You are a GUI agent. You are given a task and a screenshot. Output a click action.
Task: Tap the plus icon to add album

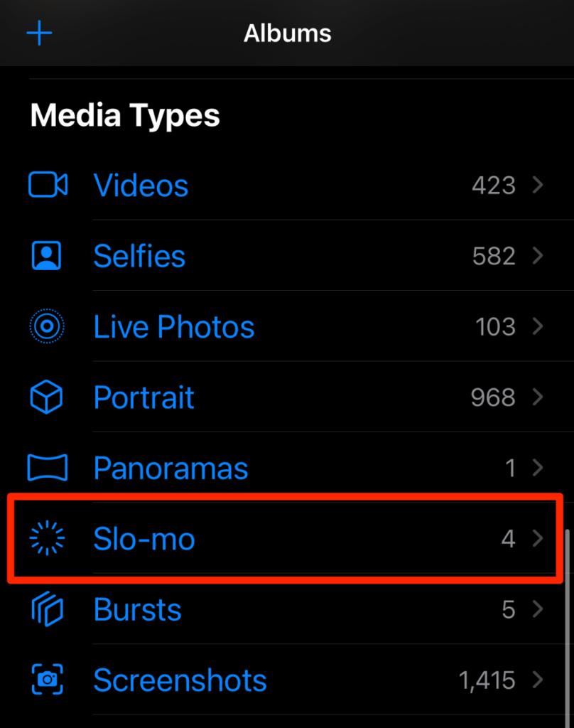pos(39,33)
